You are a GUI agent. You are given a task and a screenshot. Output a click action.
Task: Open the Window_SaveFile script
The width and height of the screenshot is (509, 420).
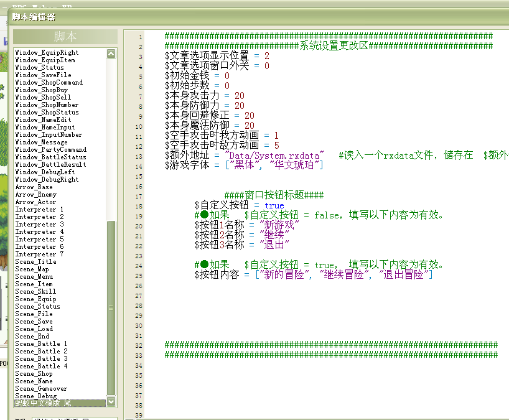(x=43, y=75)
